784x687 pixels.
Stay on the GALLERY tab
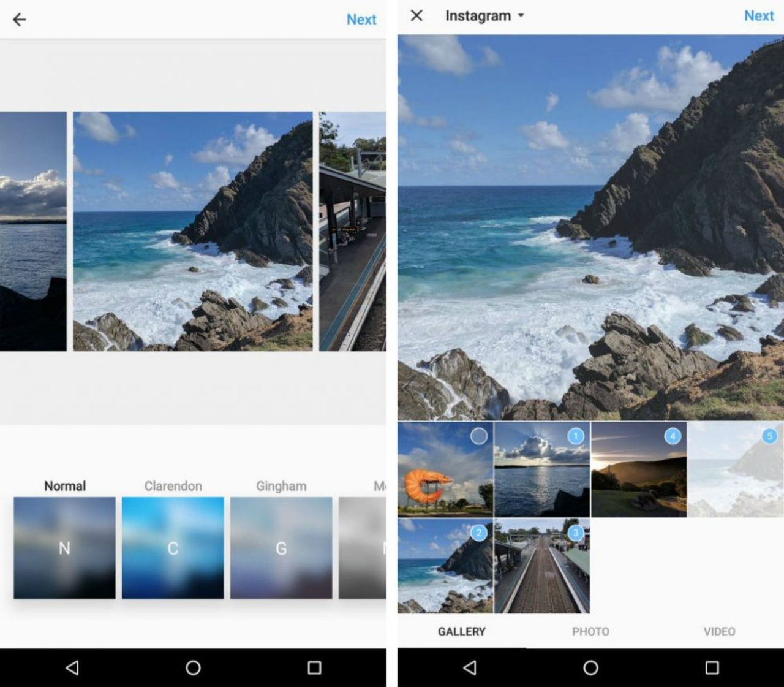(x=461, y=631)
